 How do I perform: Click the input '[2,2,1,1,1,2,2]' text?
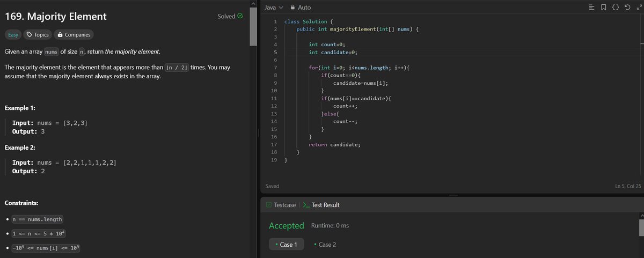[90, 163]
